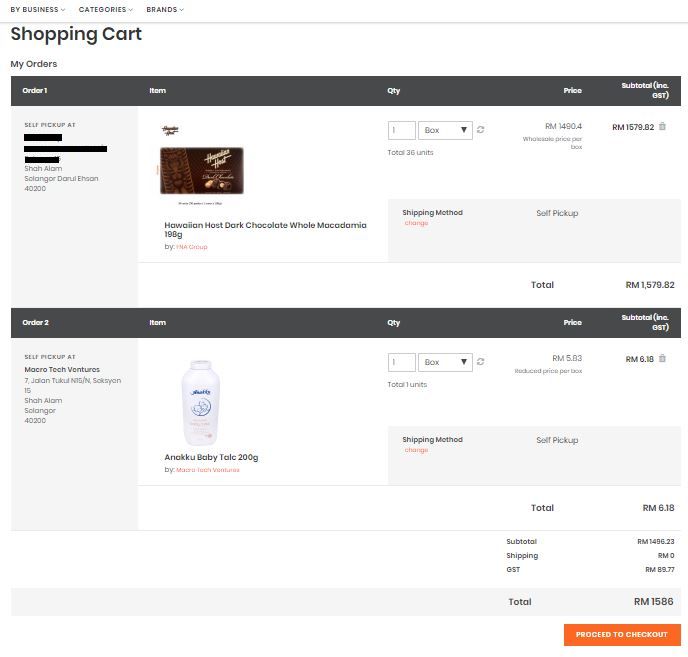Image resolution: width=688 pixels, height=657 pixels.
Task: Open the Anakku Baby Talc product image
Action: pos(198,403)
